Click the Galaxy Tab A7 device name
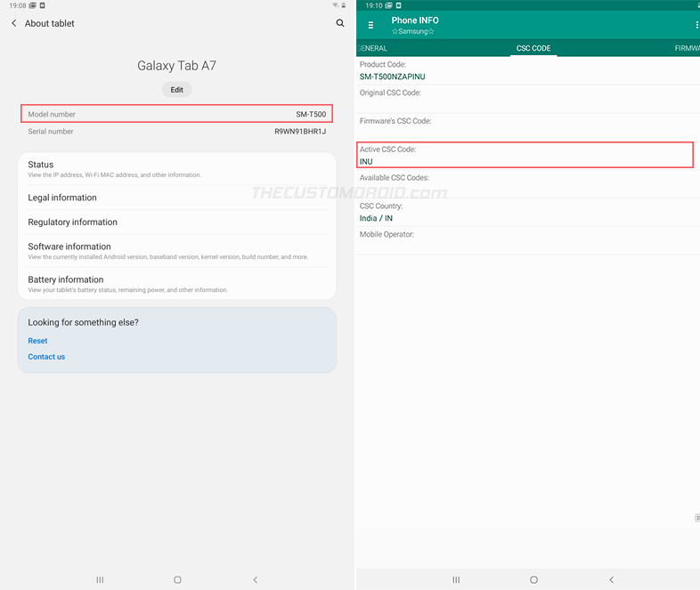Screen dimensions: 700x590 [x=177, y=66]
